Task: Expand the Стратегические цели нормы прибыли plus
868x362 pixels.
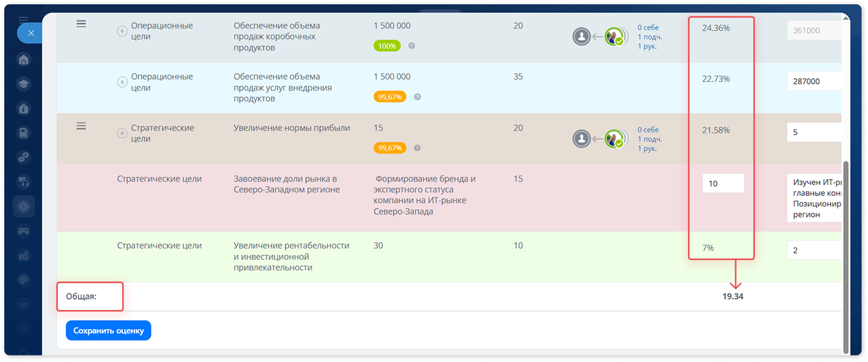Action: coord(122,133)
